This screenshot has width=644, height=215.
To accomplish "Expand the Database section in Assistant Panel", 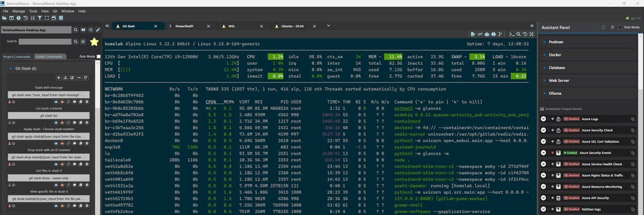I will [589, 68].
